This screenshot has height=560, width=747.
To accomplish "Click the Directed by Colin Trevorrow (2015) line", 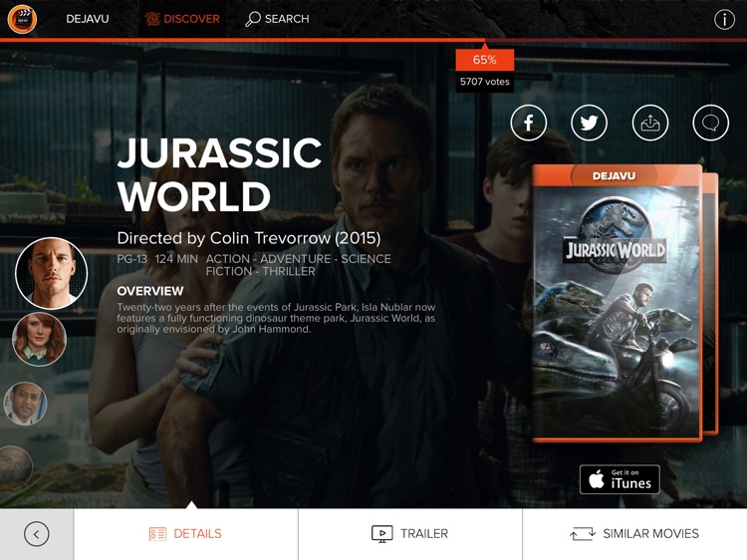I will [249, 238].
